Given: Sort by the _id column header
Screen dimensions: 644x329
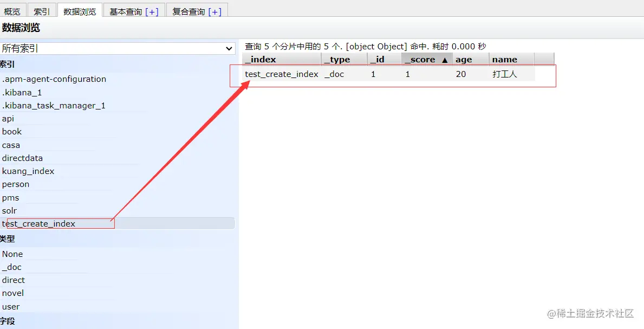Looking at the screenshot, I should coord(384,60).
